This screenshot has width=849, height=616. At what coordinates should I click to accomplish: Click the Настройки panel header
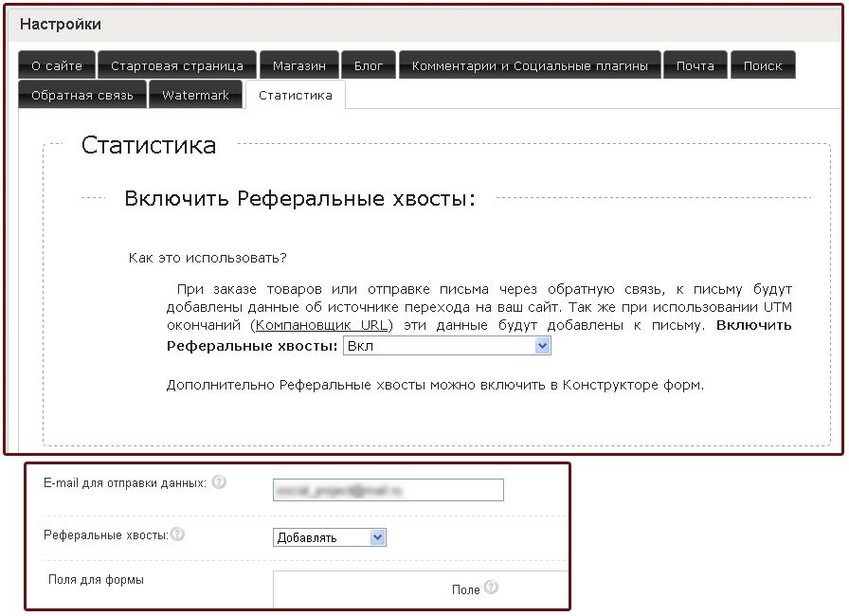[x=61, y=24]
